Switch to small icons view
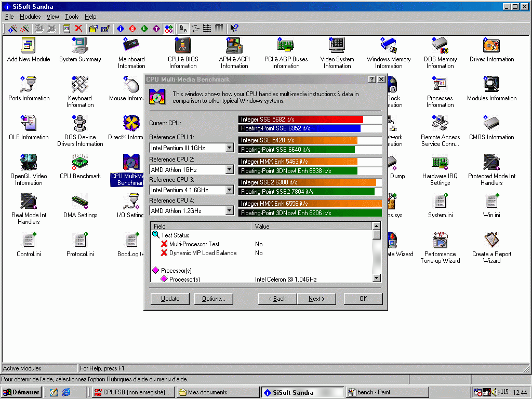Image resolution: width=532 pixels, height=399 pixels. (x=195, y=29)
